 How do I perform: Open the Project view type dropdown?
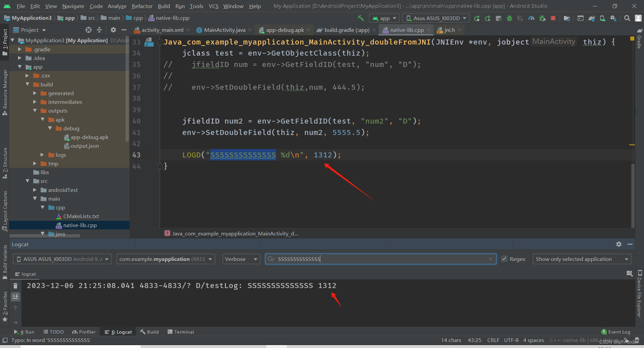click(x=29, y=30)
